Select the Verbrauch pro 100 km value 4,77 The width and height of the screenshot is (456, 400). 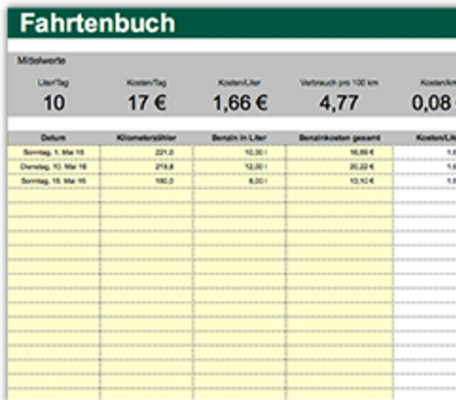(339, 103)
